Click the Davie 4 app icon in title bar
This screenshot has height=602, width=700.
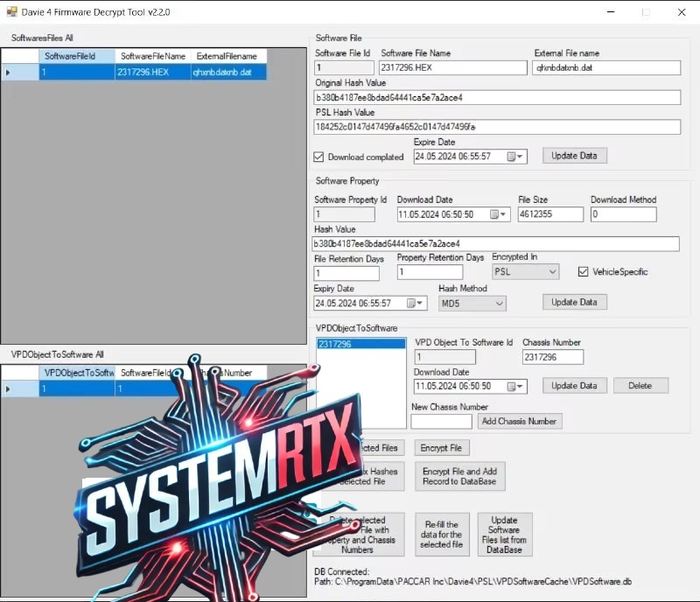pyautogui.click(x=12, y=12)
